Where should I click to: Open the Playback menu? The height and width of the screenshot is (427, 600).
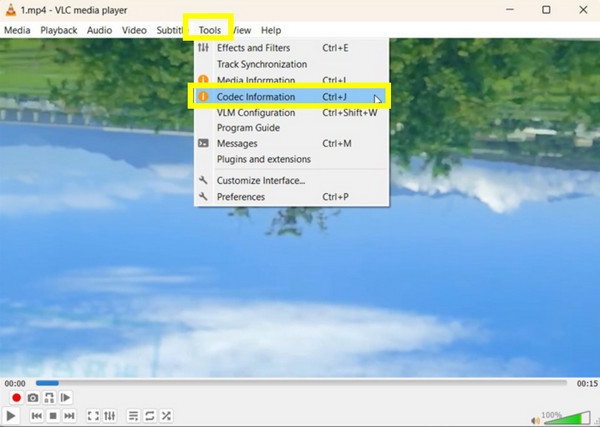pyautogui.click(x=59, y=30)
